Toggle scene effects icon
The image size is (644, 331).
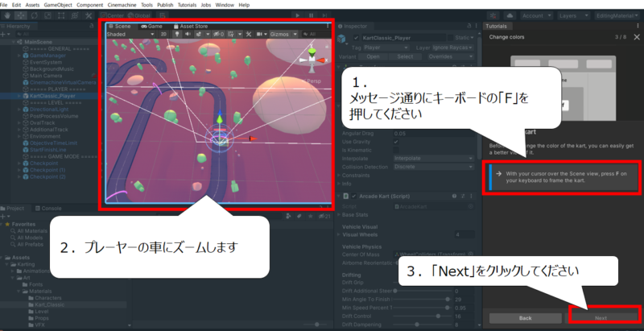click(198, 34)
